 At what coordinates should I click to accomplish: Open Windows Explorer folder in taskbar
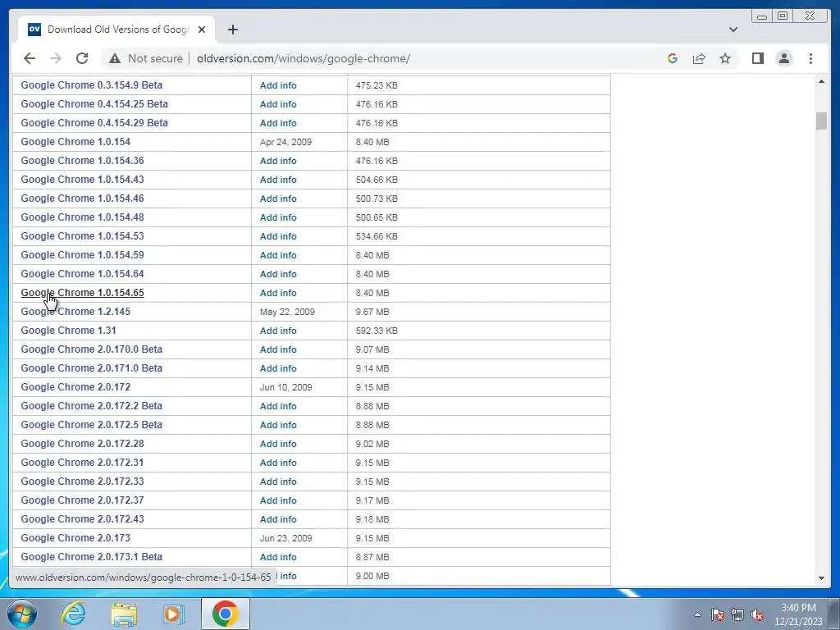pyautogui.click(x=124, y=614)
